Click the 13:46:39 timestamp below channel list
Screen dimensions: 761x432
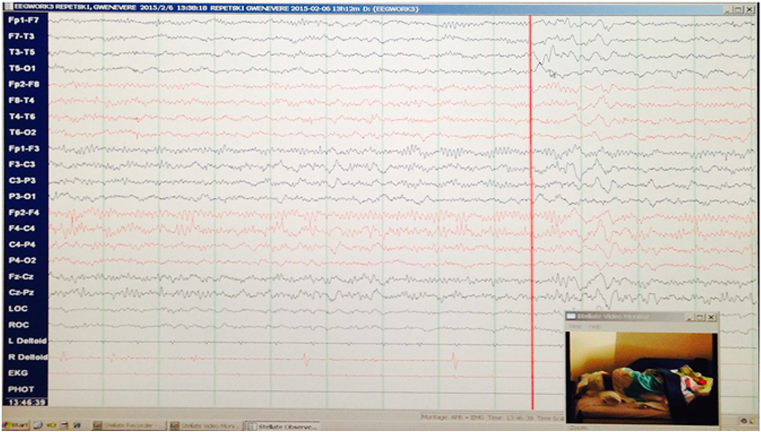[26, 402]
